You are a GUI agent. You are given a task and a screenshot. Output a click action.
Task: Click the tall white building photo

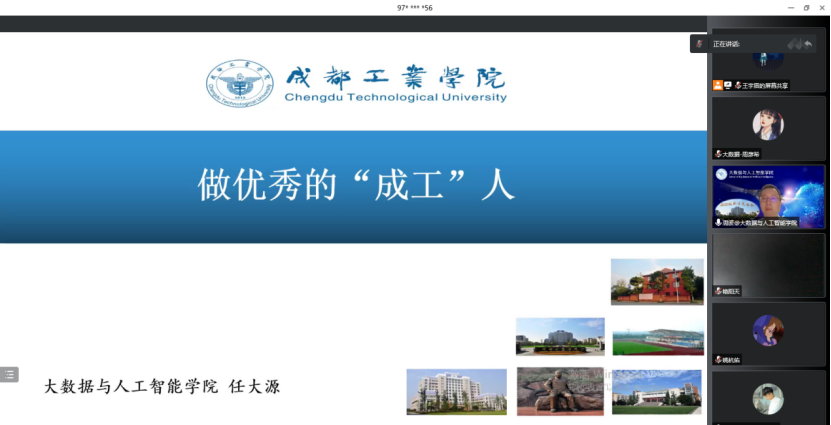(456, 392)
